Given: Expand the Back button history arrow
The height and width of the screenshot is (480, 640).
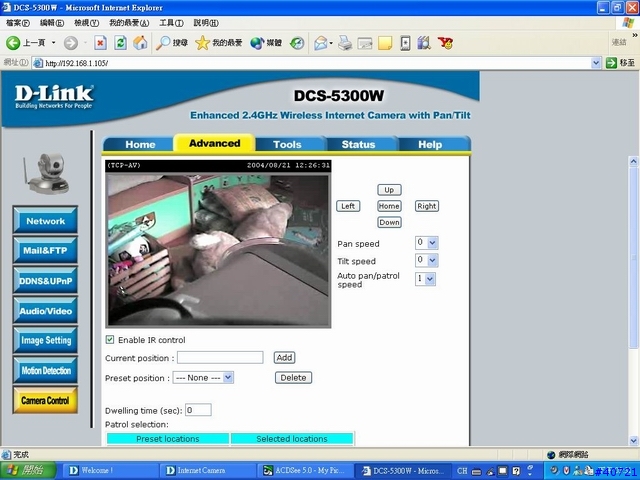Looking at the screenshot, I should tap(53, 43).
